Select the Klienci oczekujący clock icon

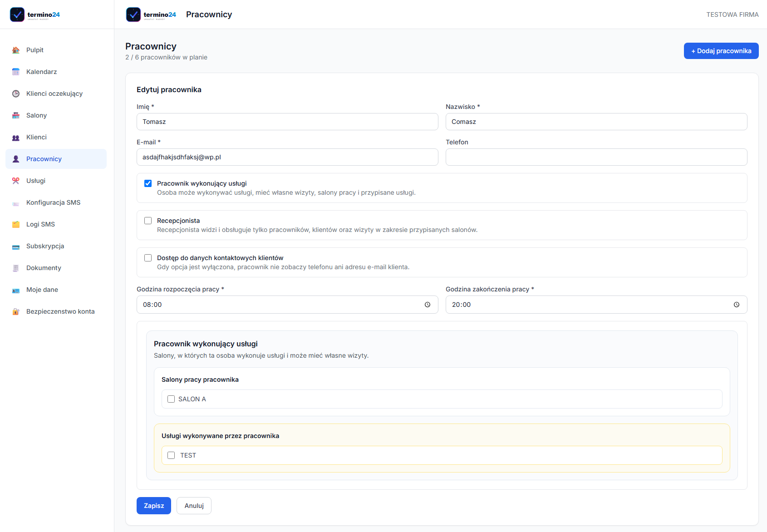pos(16,94)
